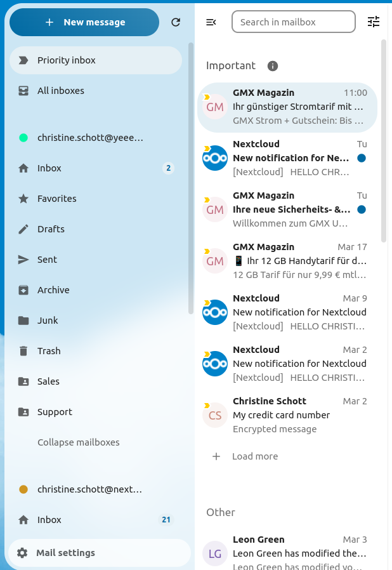Click the Search in mailbox field
This screenshot has height=570, width=392.
point(293,22)
